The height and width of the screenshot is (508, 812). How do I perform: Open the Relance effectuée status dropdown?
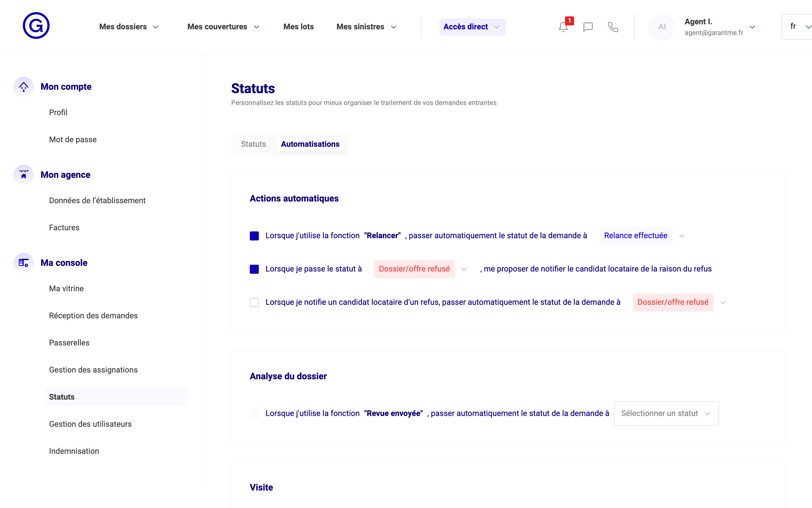pyautogui.click(x=642, y=236)
